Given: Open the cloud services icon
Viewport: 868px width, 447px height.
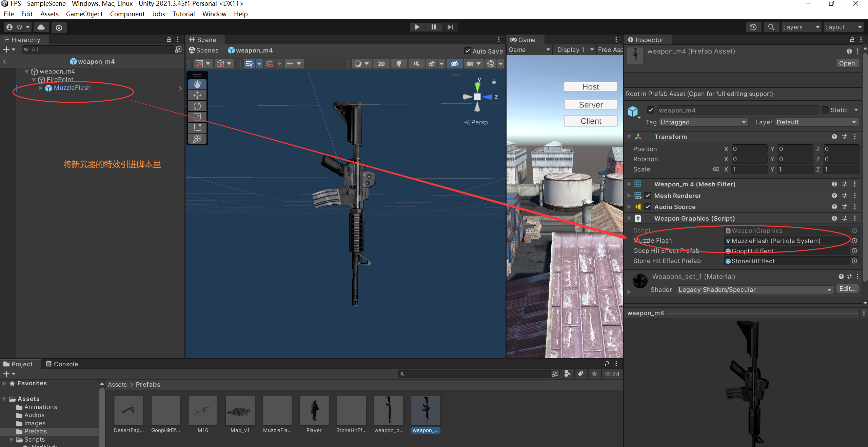Looking at the screenshot, I should [41, 27].
